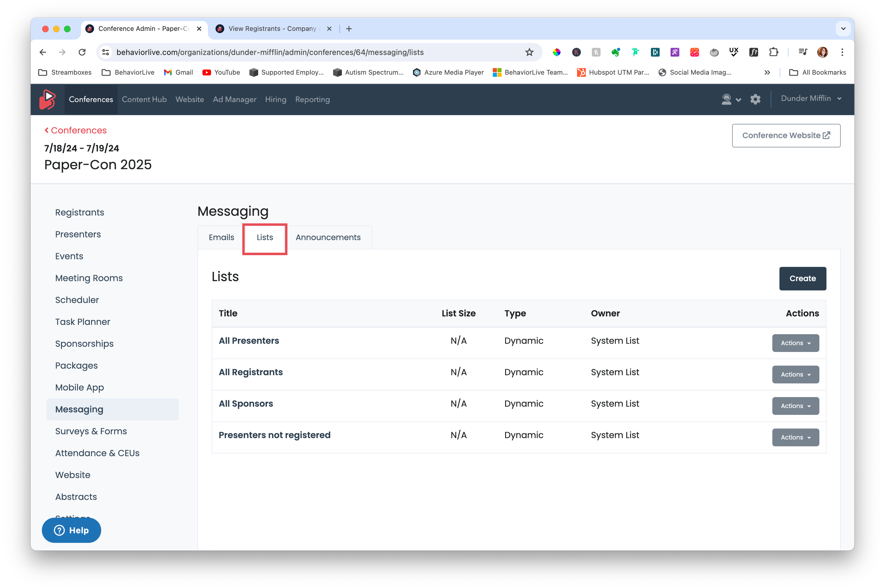Open Actions dropdown for All Registrants
Viewport: 885px width, 588px height.
tap(795, 374)
